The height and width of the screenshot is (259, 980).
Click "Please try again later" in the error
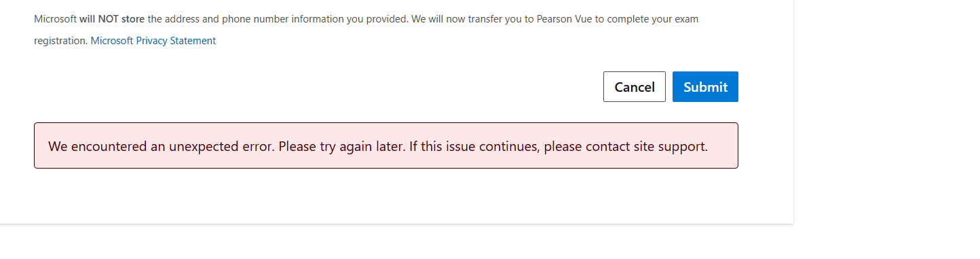point(341,146)
